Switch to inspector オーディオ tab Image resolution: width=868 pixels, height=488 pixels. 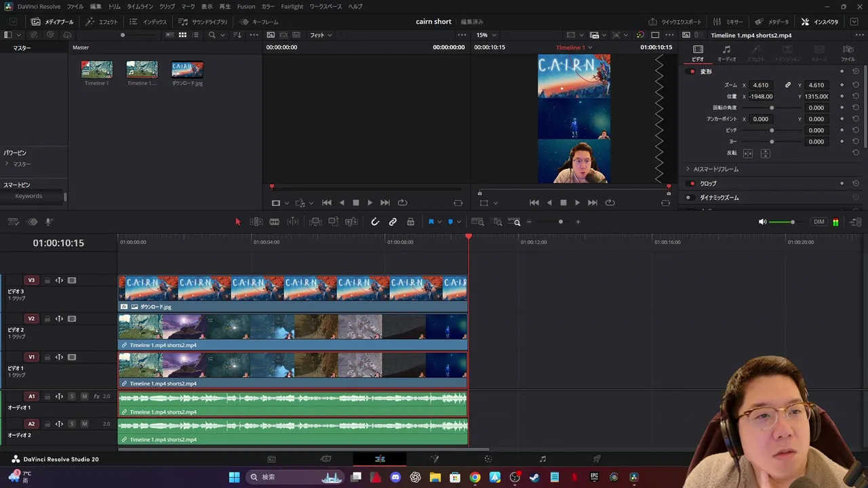(726, 54)
